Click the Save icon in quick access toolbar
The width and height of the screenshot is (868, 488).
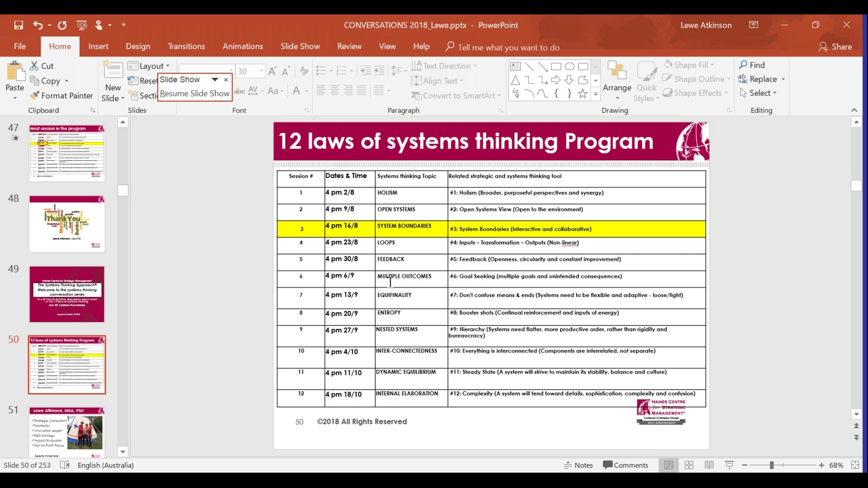coord(18,25)
